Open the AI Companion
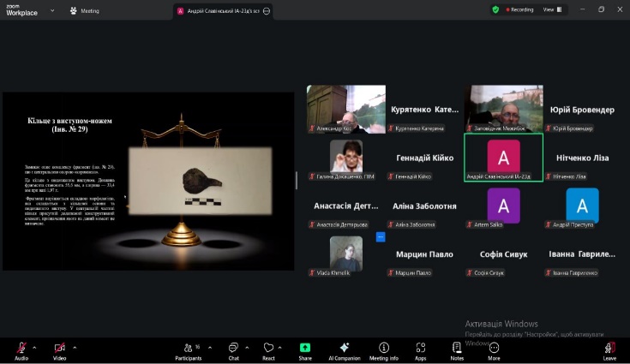The height and width of the screenshot is (364, 630). pos(344,349)
